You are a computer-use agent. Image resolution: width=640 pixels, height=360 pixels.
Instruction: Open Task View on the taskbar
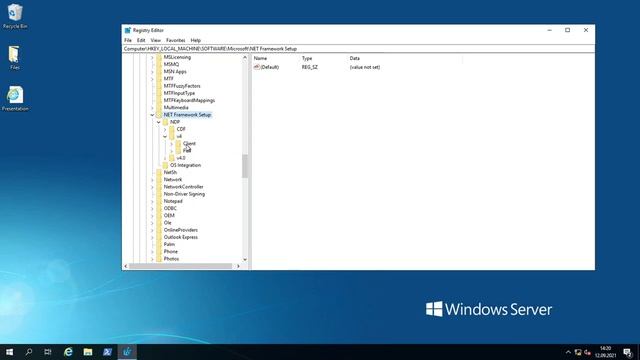(48, 352)
